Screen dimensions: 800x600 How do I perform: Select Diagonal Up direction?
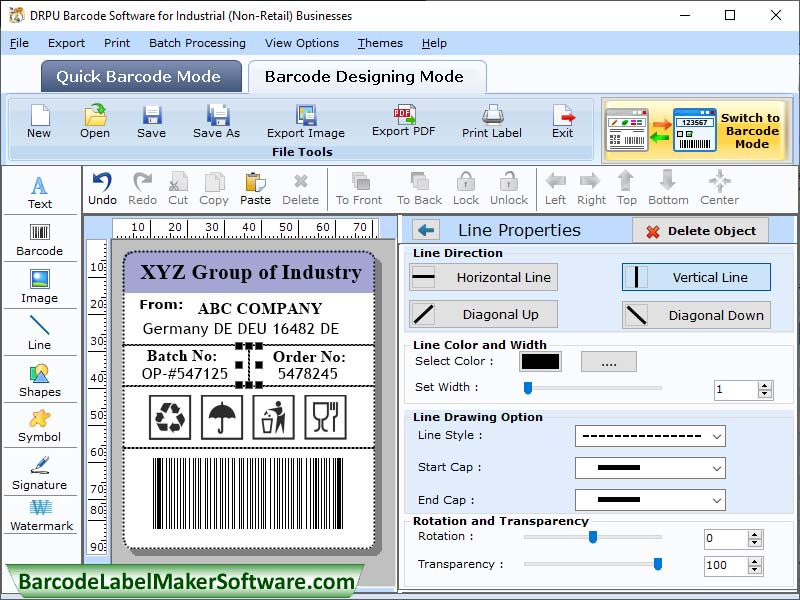[x=483, y=314]
